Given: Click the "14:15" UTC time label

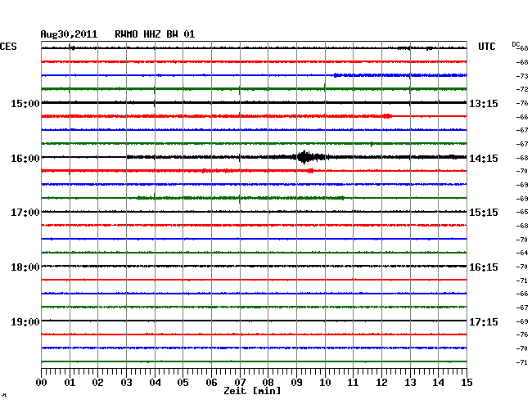Looking at the screenshot, I should (484, 159).
